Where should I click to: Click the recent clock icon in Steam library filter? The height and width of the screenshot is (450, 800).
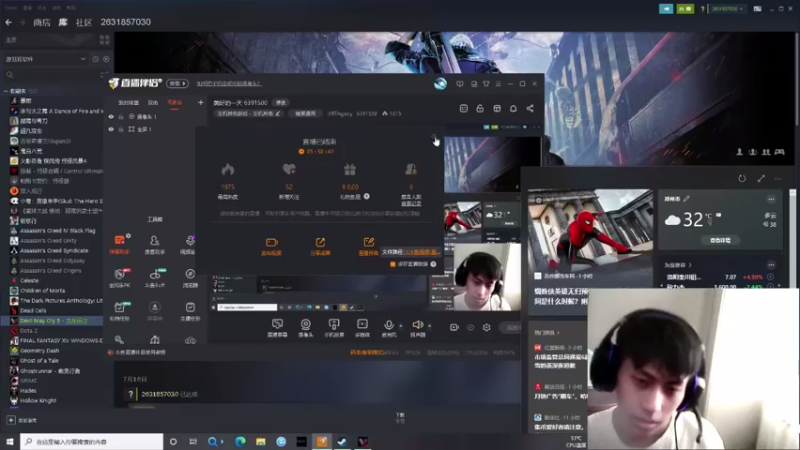coord(95,59)
